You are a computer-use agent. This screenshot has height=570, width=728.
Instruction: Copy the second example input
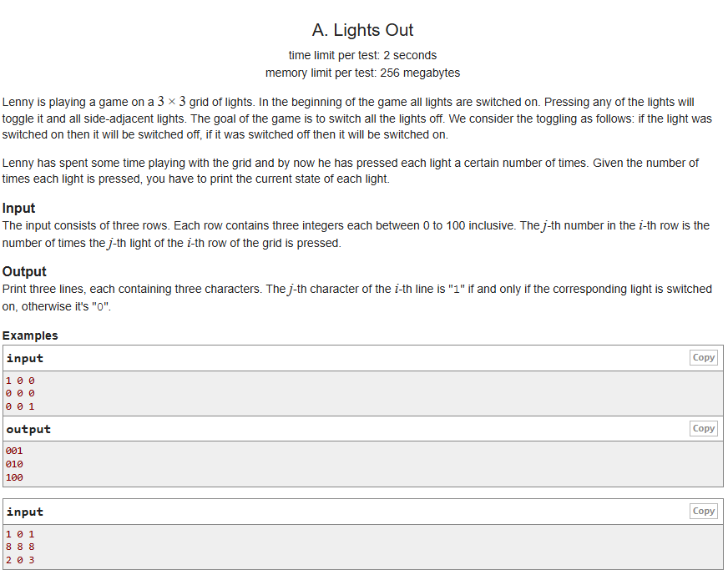(x=704, y=511)
